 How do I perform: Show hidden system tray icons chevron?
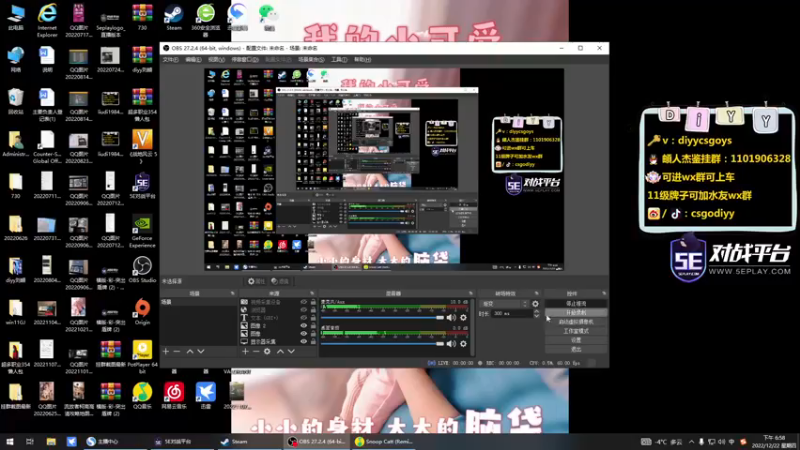[x=691, y=442]
